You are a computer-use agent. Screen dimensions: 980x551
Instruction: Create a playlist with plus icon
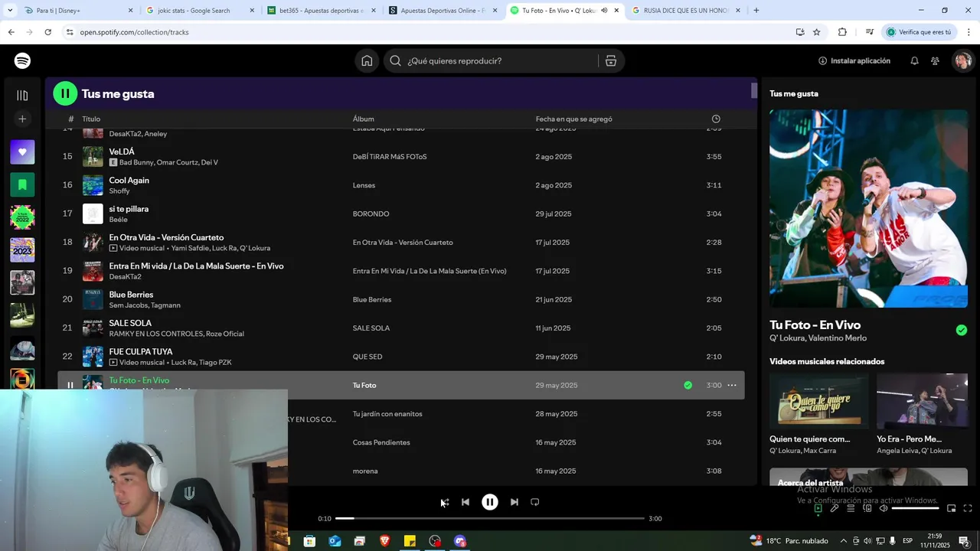[x=22, y=119]
